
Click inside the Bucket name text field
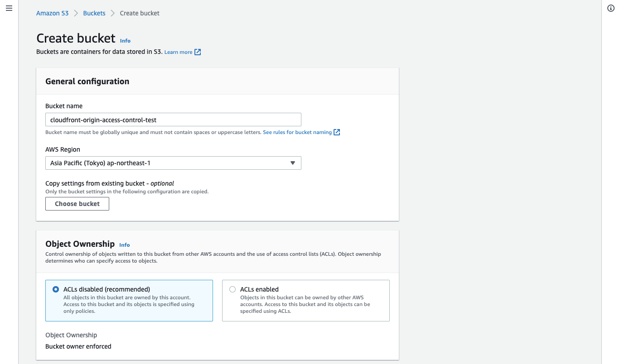(x=173, y=119)
